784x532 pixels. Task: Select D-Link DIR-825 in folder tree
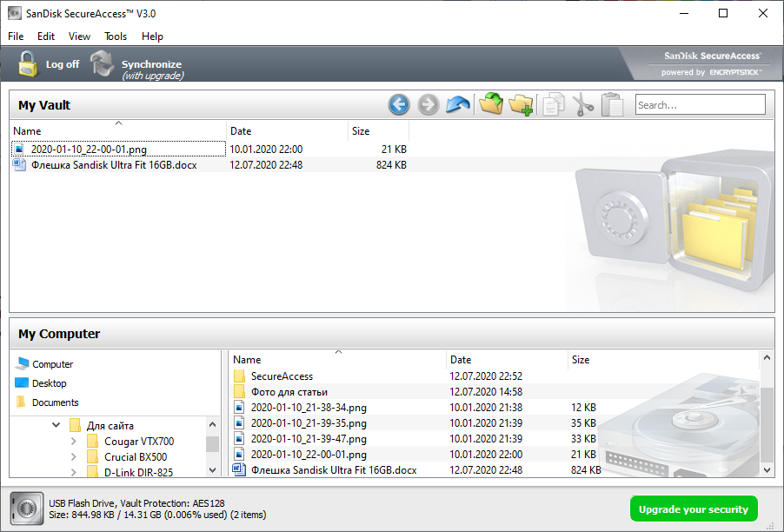coord(138,472)
